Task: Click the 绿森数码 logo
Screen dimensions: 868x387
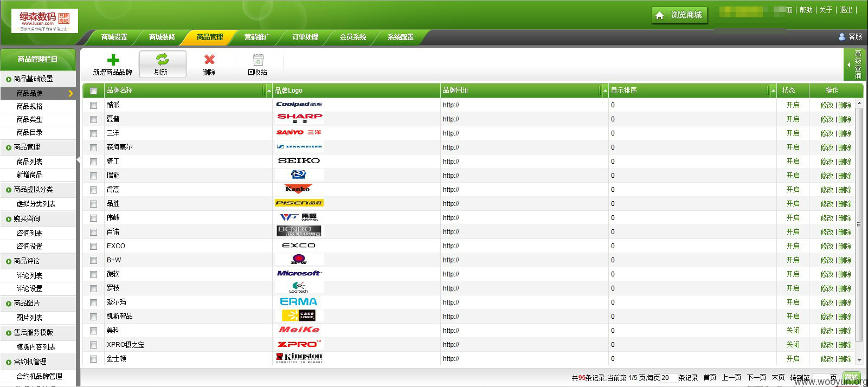Action: coord(44,21)
